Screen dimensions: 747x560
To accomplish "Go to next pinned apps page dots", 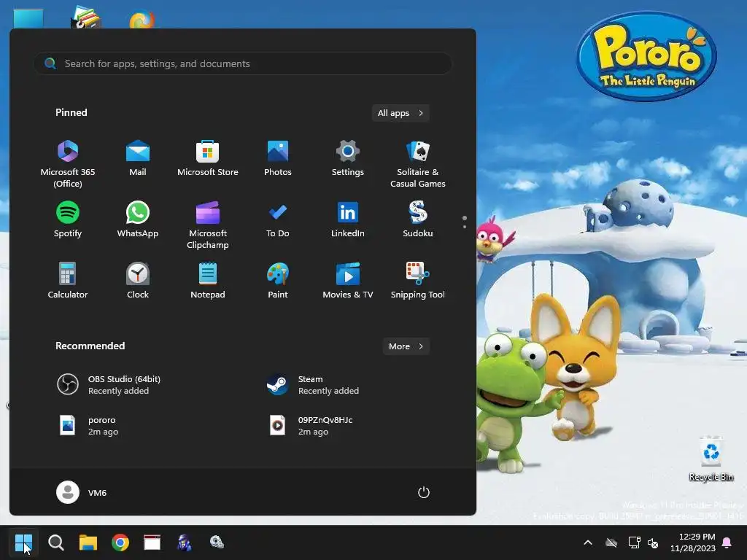I will [x=465, y=222].
